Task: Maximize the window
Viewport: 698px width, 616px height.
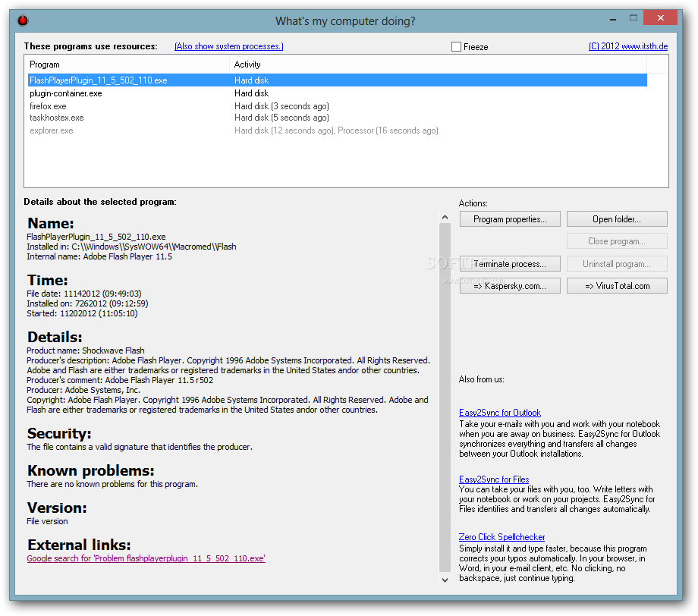Action: pos(634,18)
